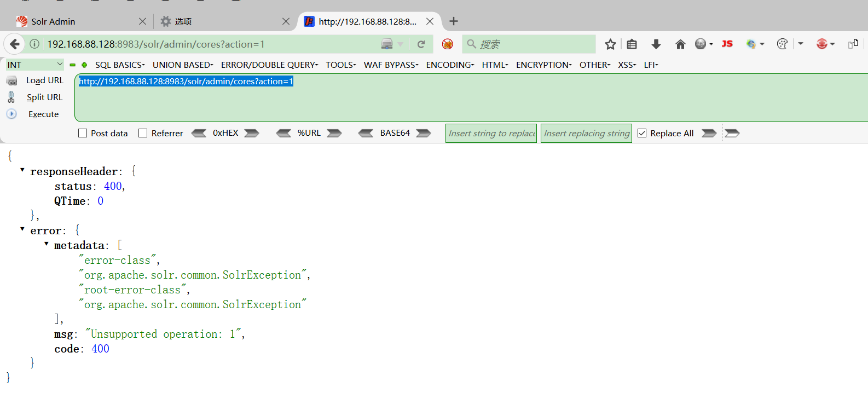Image resolution: width=868 pixels, height=410 pixels.
Task: Collapse the metadata JSON array
Action: [47, 244]
